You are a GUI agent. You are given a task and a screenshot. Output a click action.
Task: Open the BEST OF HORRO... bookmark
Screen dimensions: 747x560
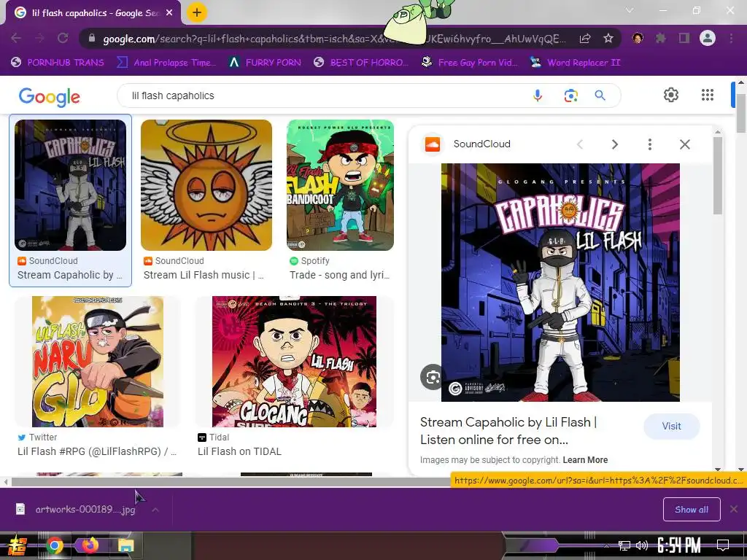pos(361,63)
